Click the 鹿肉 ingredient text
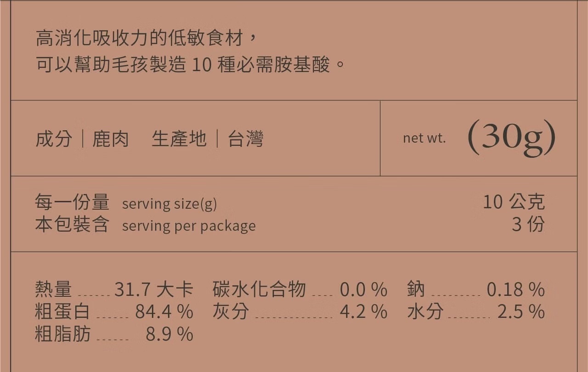 point(110,139)
